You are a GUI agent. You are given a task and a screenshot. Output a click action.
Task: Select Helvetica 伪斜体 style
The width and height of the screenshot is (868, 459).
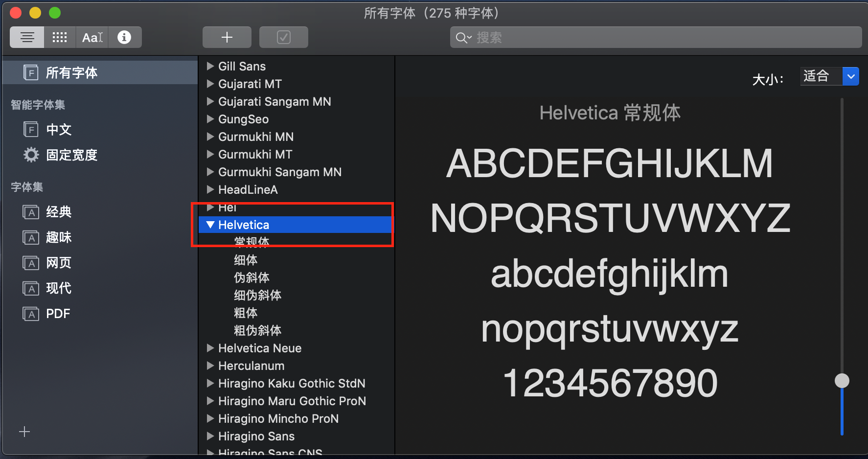[x=251, y=277]
